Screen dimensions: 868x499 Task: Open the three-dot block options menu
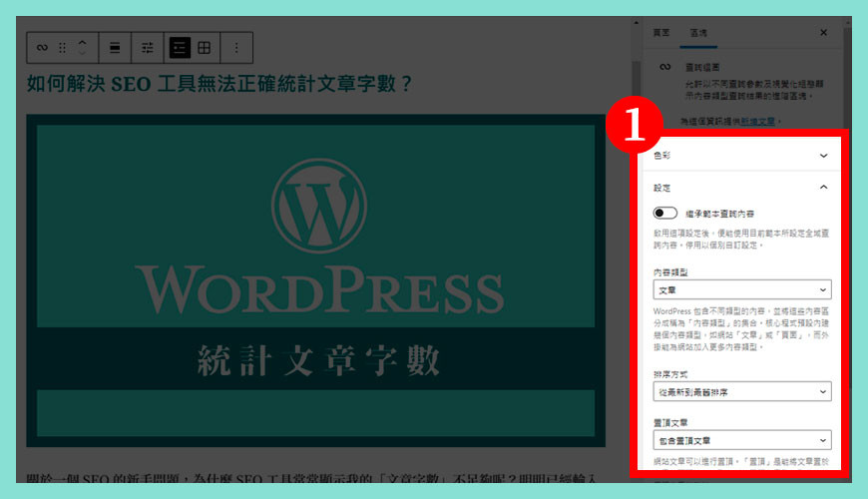pyautogui.click(x=236, y=48)
